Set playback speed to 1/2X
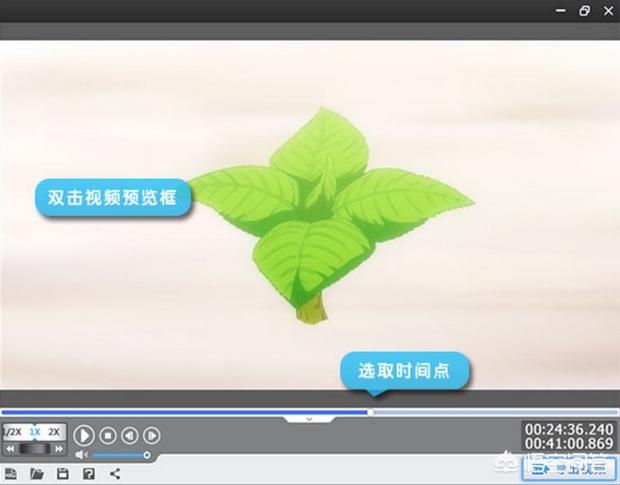620x485 pixels. [12, 432]
